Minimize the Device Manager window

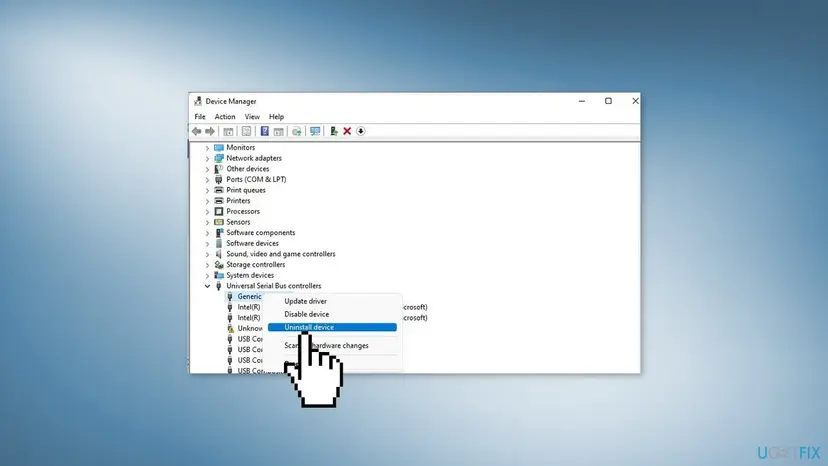coord(582,101)
